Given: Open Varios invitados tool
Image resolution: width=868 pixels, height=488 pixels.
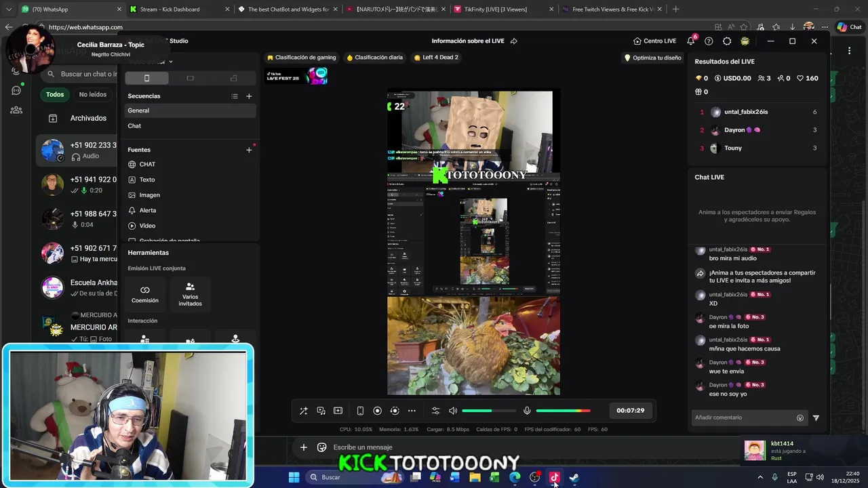Looking at the screenshot, I should [190, 294].
